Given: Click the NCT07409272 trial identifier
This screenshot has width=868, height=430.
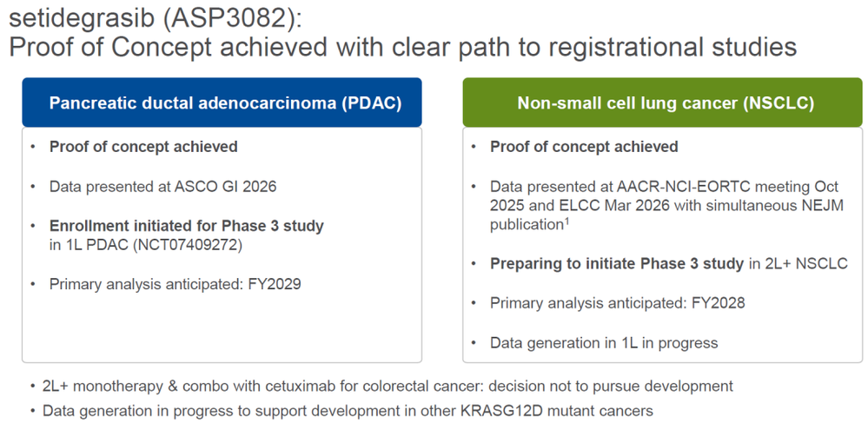Looking at the screenshot, I should [x=188, y=245].
